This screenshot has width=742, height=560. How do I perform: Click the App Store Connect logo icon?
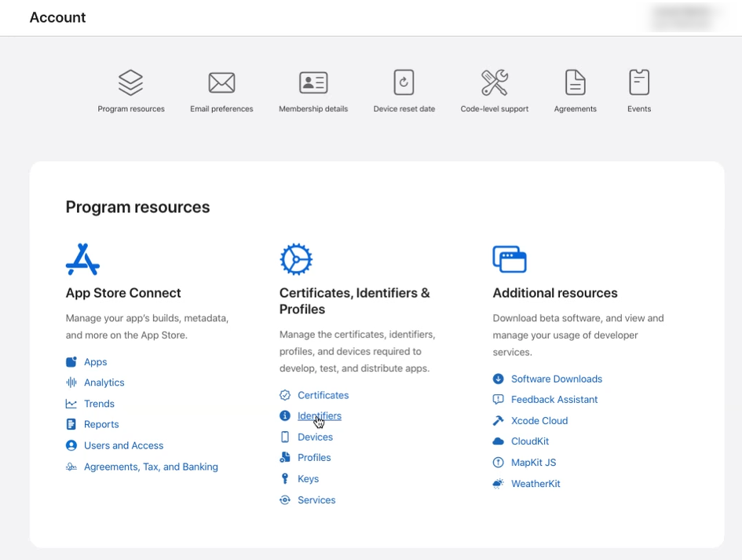pyautogui.click(x=82, y=259)
